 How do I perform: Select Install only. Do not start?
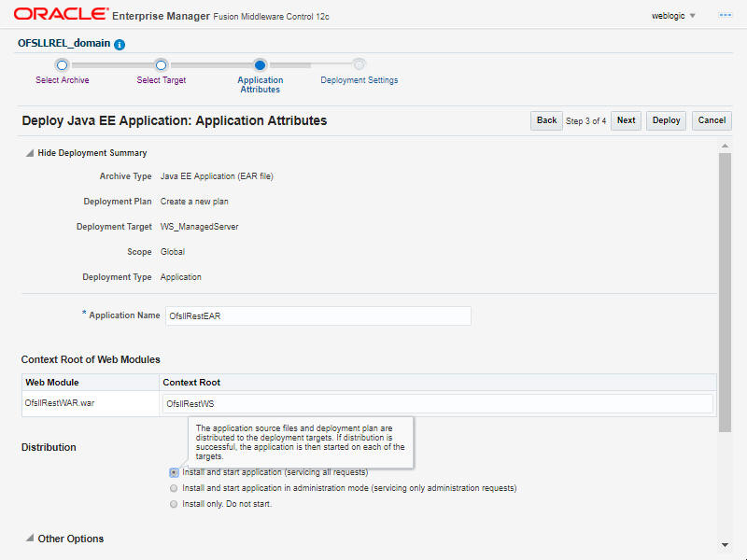point(174,504)
